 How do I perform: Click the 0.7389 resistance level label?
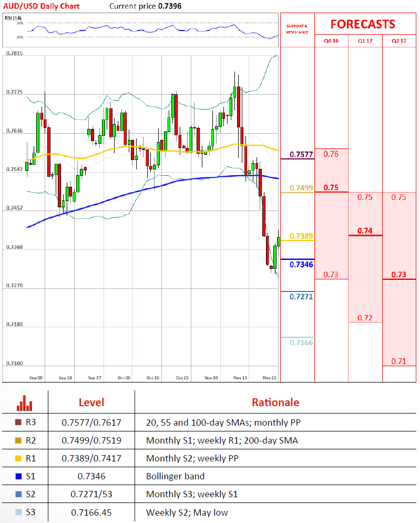pyautogui.click(x=301, y=236)
